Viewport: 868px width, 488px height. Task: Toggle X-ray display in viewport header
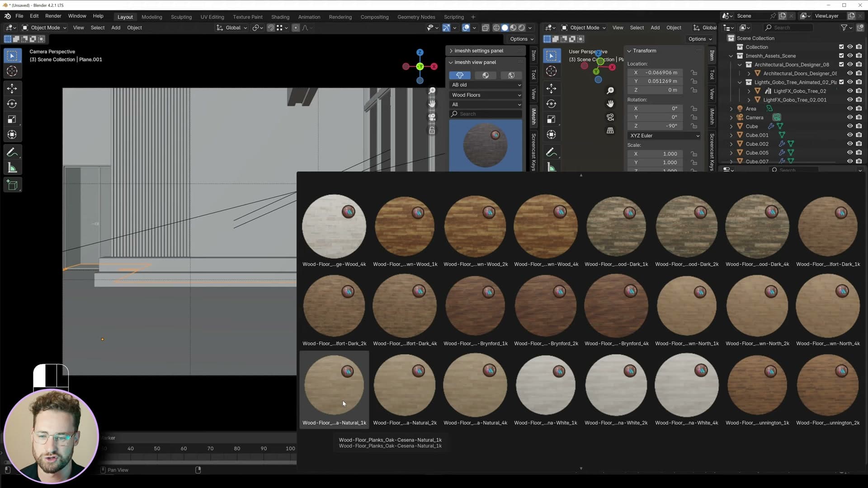point(486,28)
